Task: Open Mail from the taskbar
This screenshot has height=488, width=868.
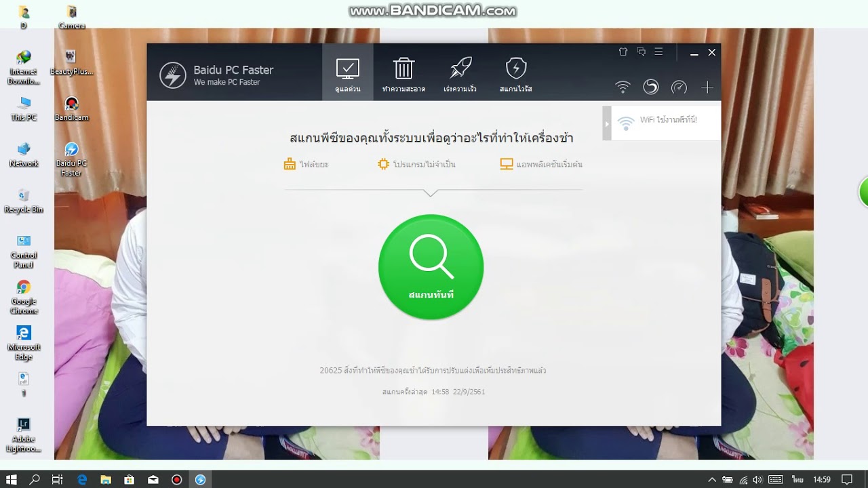Action: click(x=153, y=479)
